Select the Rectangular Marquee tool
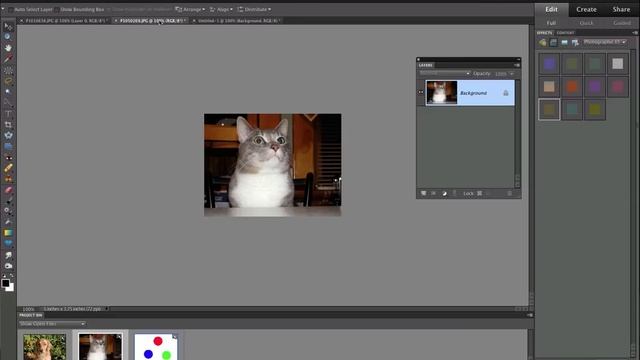640x360 pixels. (x=8, y=70)
